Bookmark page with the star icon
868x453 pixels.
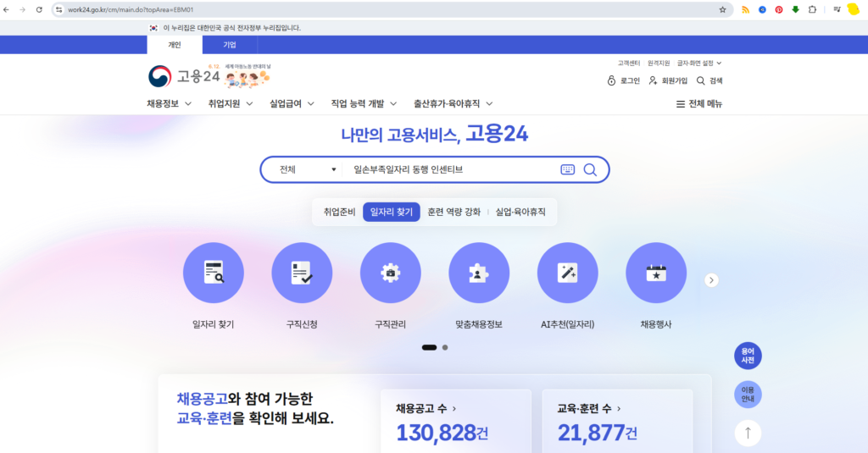pyautogui.click(x=722, y=9)
